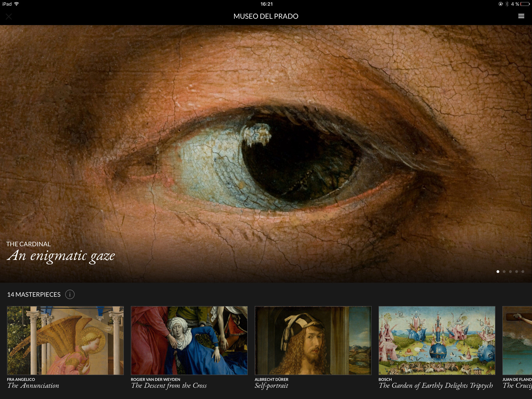
Task: Tap the Museo del Prado title
Action: click(266, 16)
